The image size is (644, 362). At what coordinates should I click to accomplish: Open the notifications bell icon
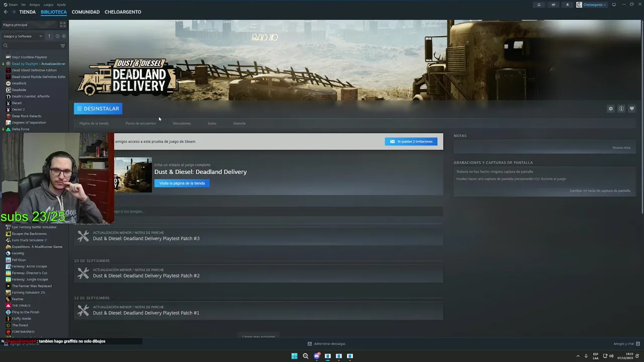coord(568,5)
